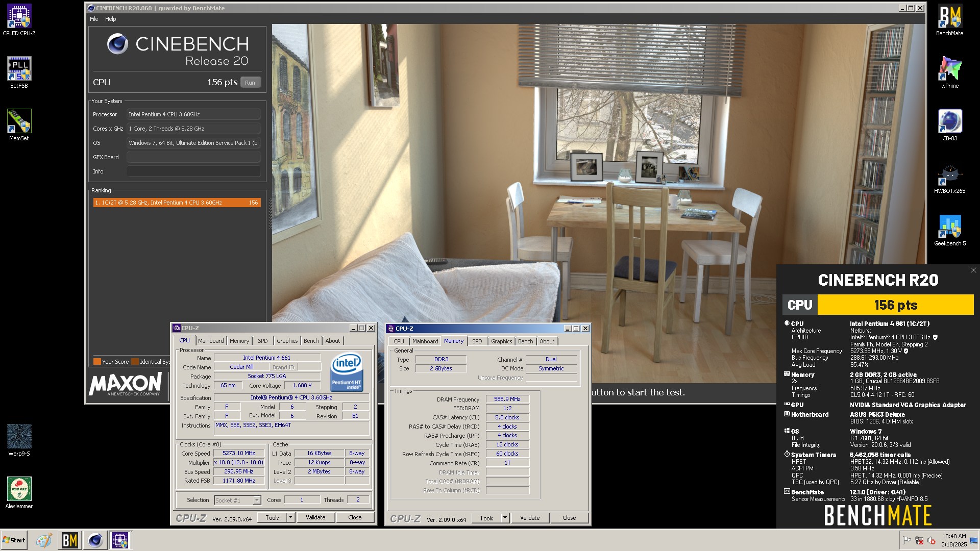The width and height of the screenshot is (980, 551).
Task: Expand Tools dropdown arrow in left CPU-Z
Action: coord(291,517)
